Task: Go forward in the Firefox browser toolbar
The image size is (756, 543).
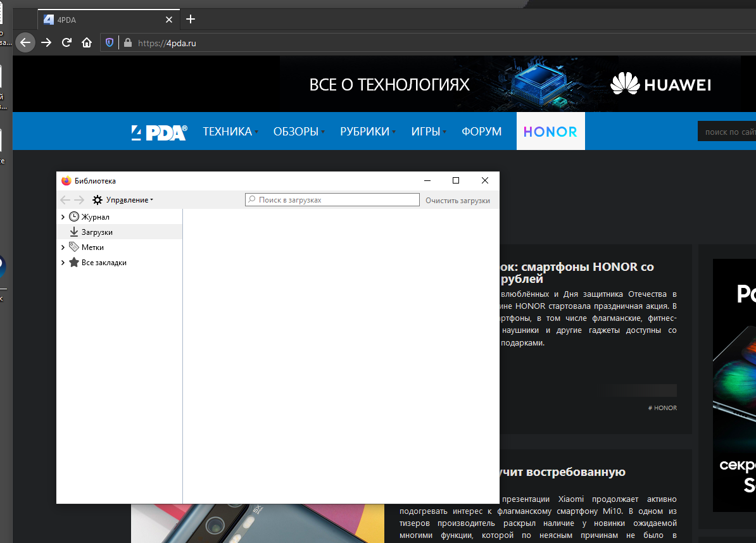Action: (x=46, y=43)
